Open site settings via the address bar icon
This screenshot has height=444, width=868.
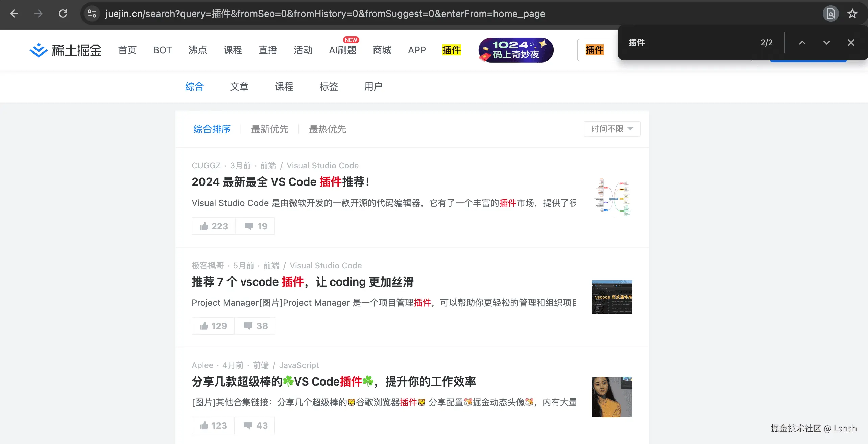[x=91, y=14]
